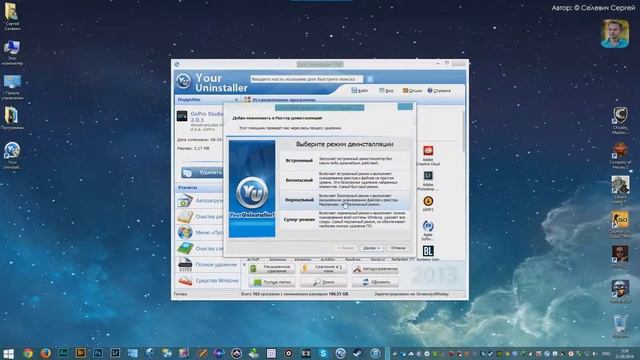The height and width of the screenshot is (360, 640).
Task: Open Adobe Bridge from the taskbar
Action: [80, 353]
